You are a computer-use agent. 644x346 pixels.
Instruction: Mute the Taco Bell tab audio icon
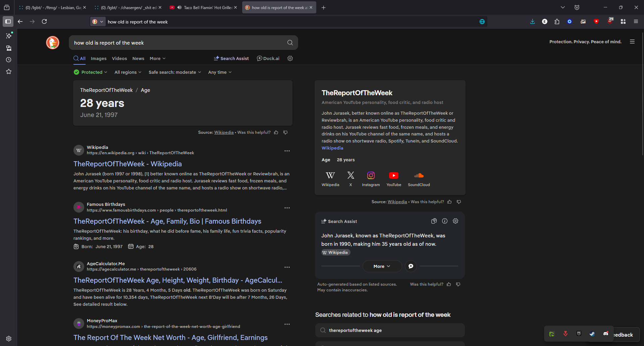(x=179, y=7)
